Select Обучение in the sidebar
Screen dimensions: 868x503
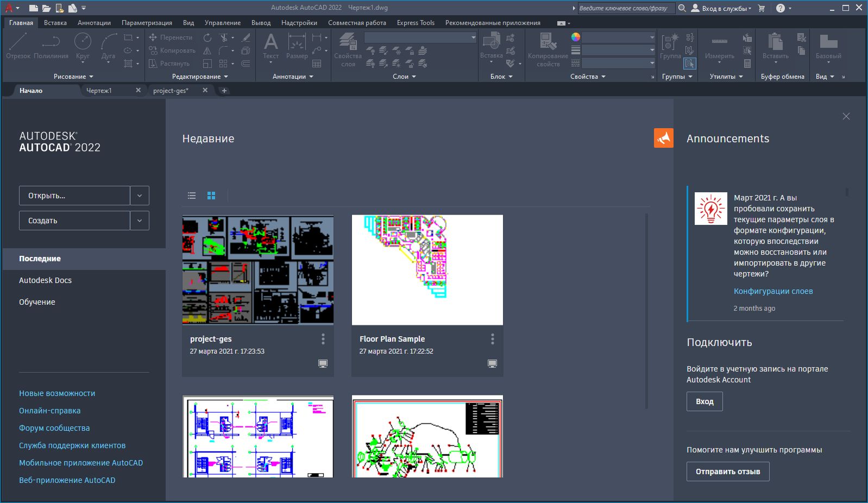coord(37,302)
